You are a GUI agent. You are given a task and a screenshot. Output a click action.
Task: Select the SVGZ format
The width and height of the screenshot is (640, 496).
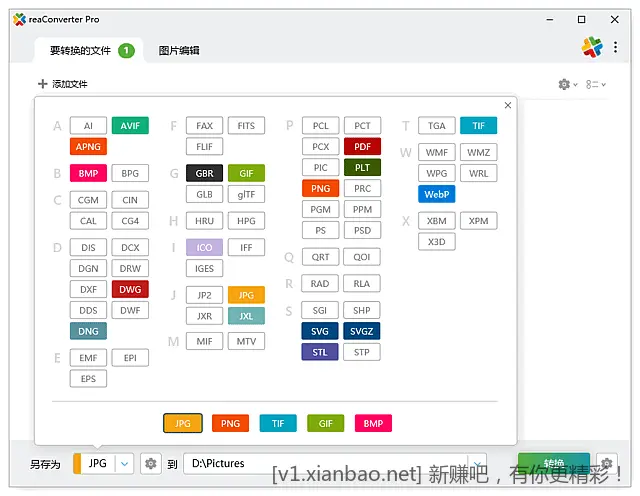coord(362,331)
